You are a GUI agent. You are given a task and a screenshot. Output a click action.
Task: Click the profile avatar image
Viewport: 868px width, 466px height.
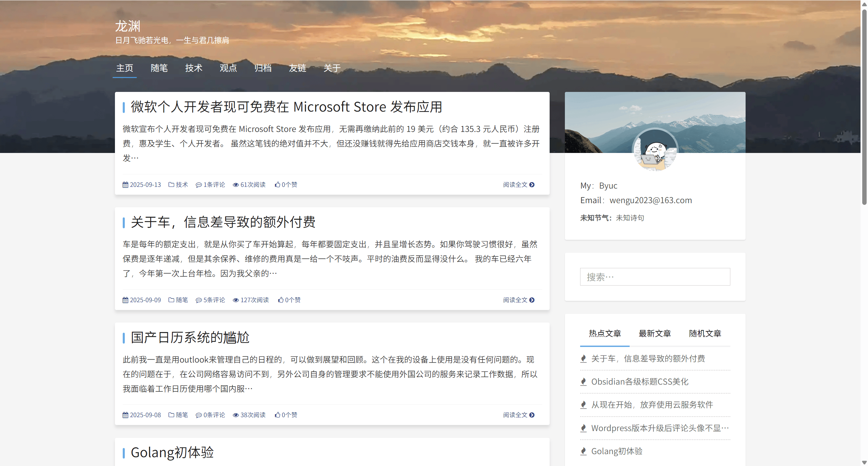[x=655, y=150]
